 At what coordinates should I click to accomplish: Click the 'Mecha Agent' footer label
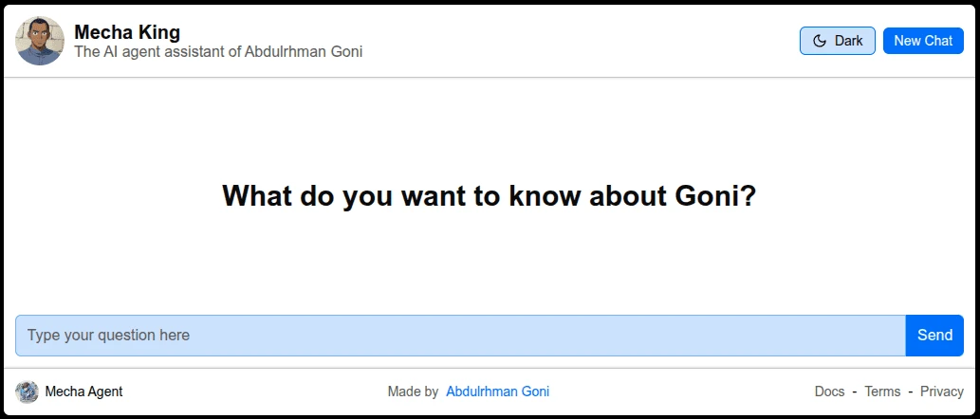click(83, 392)
